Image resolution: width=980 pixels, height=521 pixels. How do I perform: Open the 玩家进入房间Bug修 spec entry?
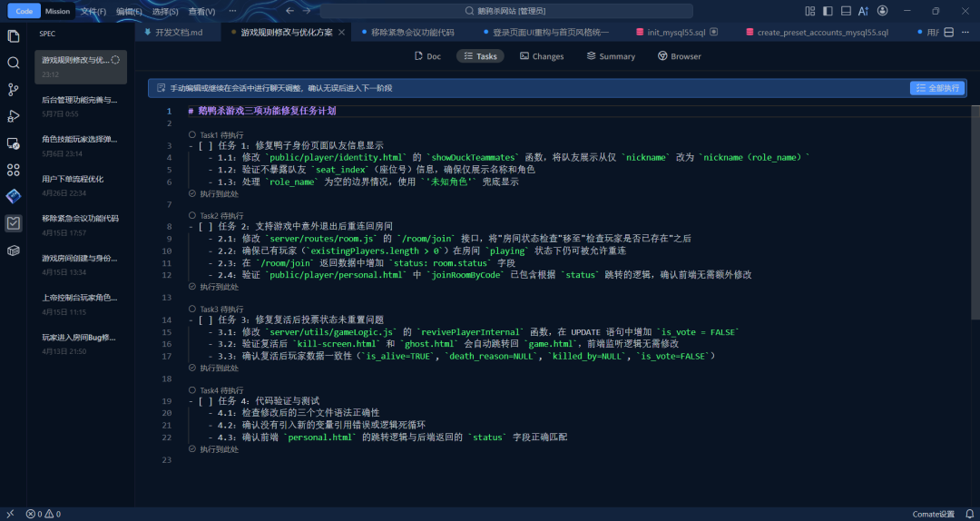pyautogui.click(x=81, y=343)
